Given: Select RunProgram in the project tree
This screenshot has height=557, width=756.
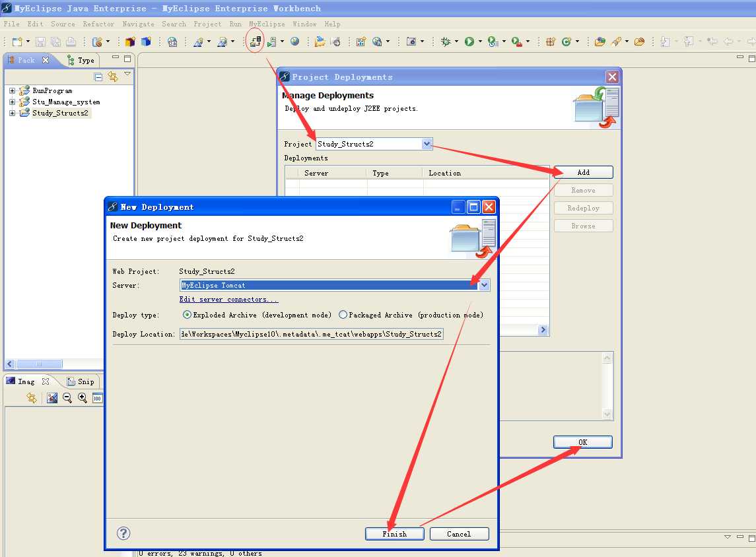Looking at the screenshot, I should (52, 90).
